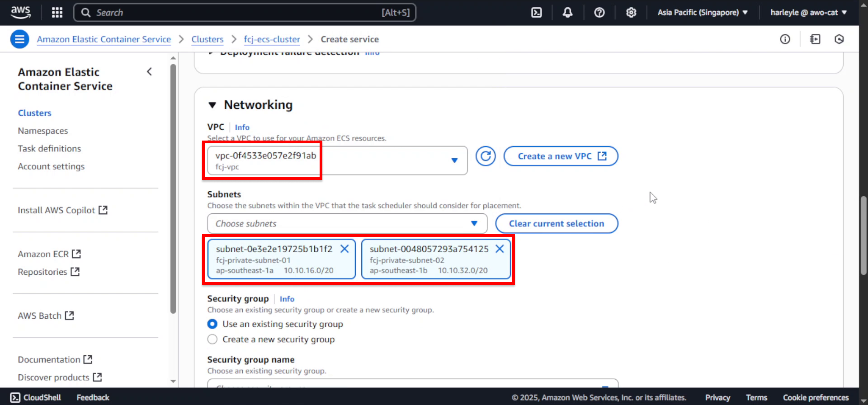868x405 pixels.
Task: Open the AWS home logo
Action: [x=21, y=12]
